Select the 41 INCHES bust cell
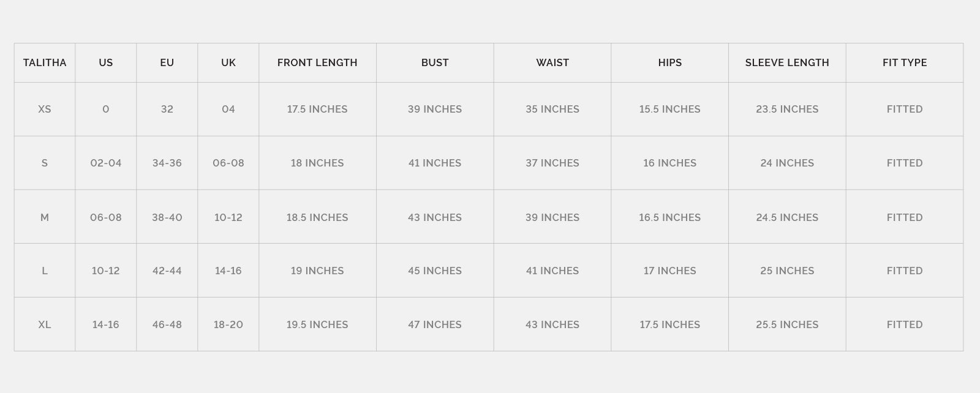 435,163
